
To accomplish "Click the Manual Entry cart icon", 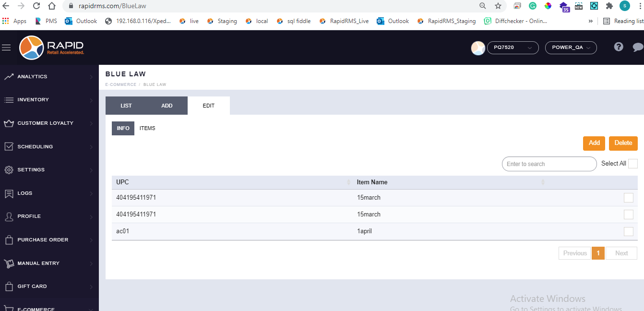I will point(9,263).
